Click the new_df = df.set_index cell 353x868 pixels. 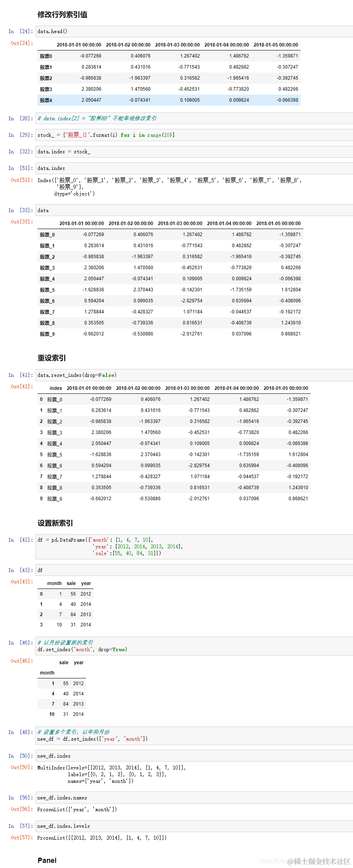tap(194, 736)
